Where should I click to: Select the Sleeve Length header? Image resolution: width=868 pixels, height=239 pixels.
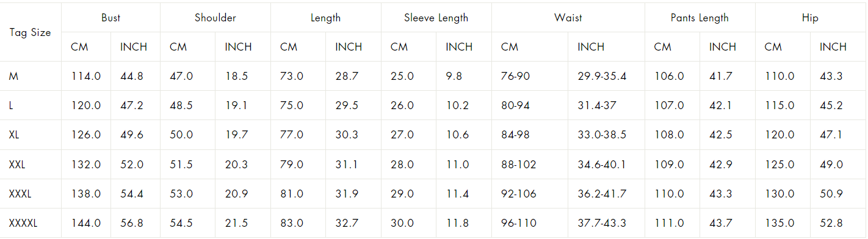tap(436, 18)
